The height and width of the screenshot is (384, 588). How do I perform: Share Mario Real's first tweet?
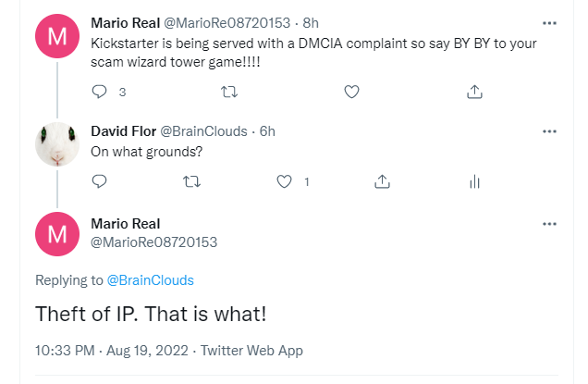pos(474,92)
